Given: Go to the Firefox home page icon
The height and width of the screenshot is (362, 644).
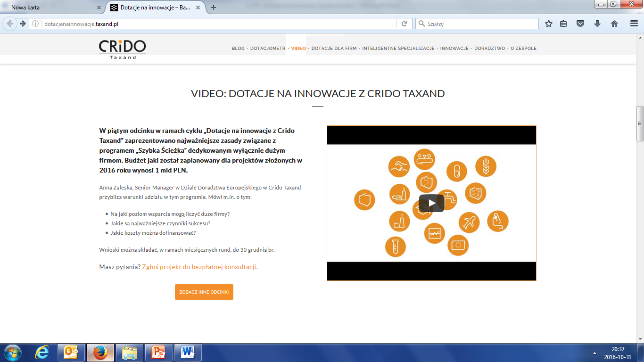Looking at the screenshot, I should pos(614,24).
